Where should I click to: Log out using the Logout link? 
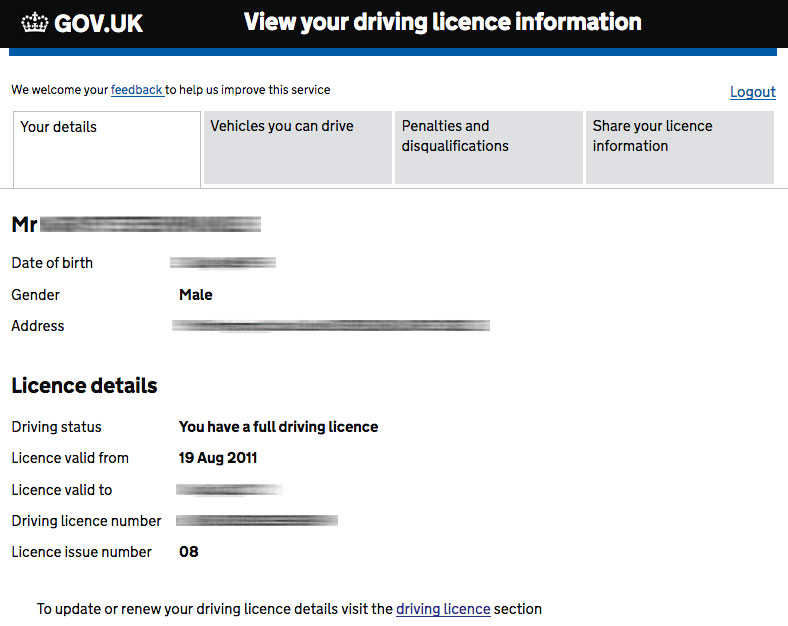point(753,92)
